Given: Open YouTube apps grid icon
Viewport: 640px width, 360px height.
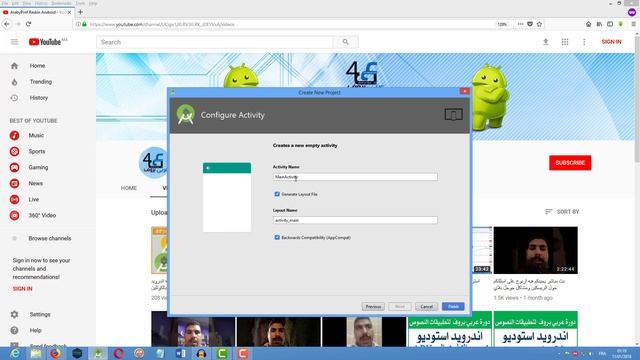Looking at the screenshot, I should [565, 42].
